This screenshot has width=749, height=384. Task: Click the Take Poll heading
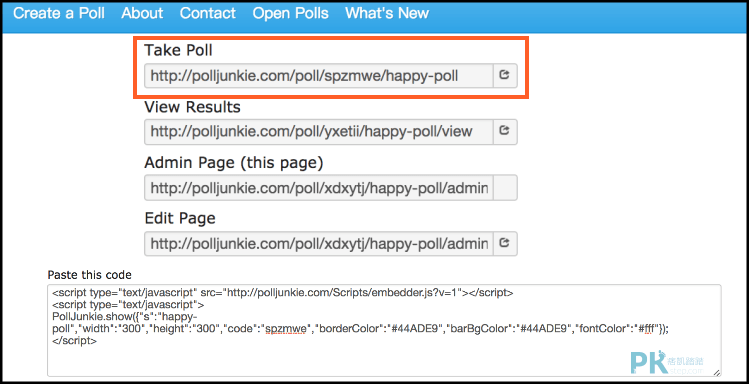(x=179, y=50)
